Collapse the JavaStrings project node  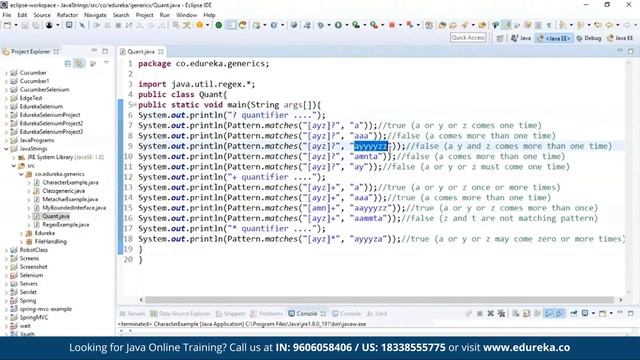tap(6, 149)
